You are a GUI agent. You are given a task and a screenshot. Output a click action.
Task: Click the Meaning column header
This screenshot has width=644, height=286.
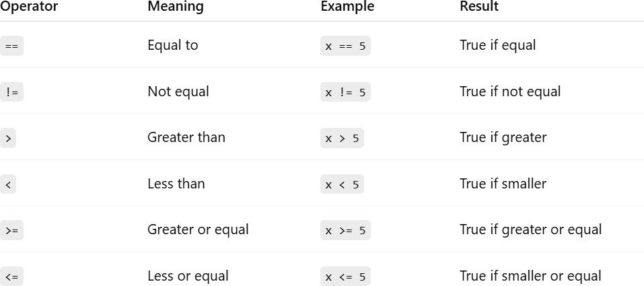(x=176, y=7)
